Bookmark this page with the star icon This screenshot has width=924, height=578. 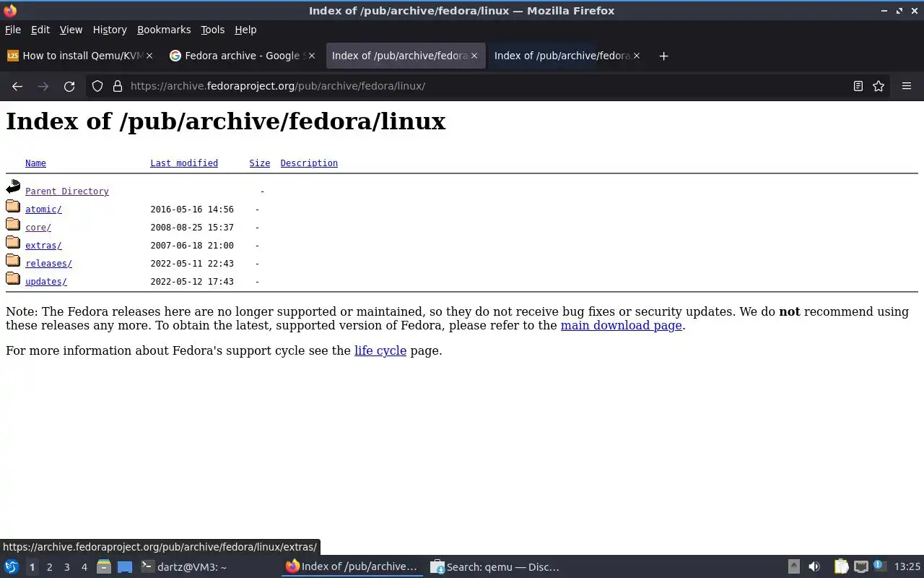click(x=879, y=86)
